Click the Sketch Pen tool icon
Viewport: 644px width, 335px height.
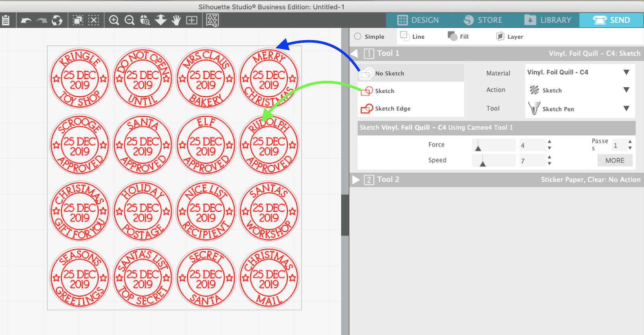[x=534, y=108]
